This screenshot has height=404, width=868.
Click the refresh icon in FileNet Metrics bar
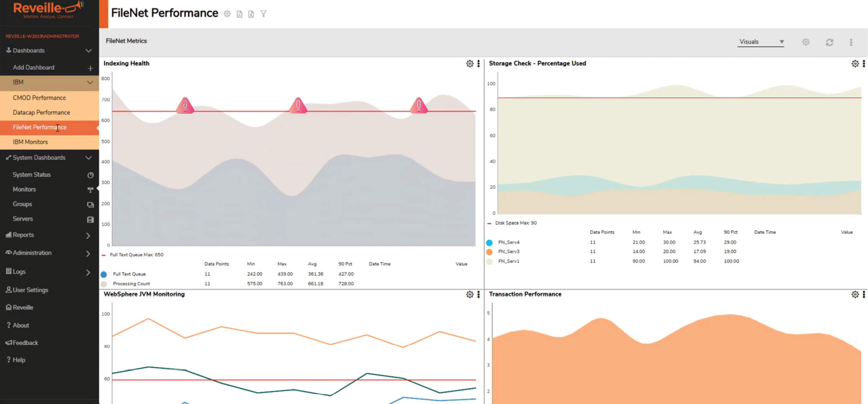click(x=830, y=42)
